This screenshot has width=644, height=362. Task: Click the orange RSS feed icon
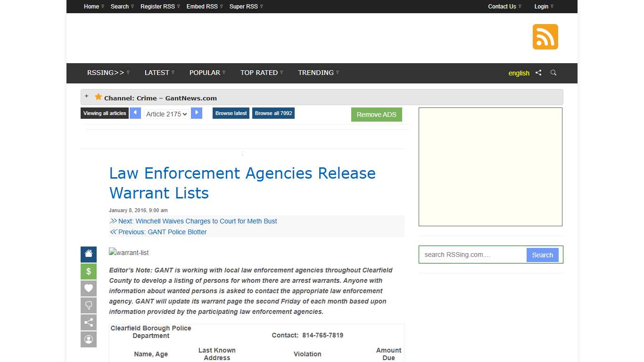click(x=545, y=36)
